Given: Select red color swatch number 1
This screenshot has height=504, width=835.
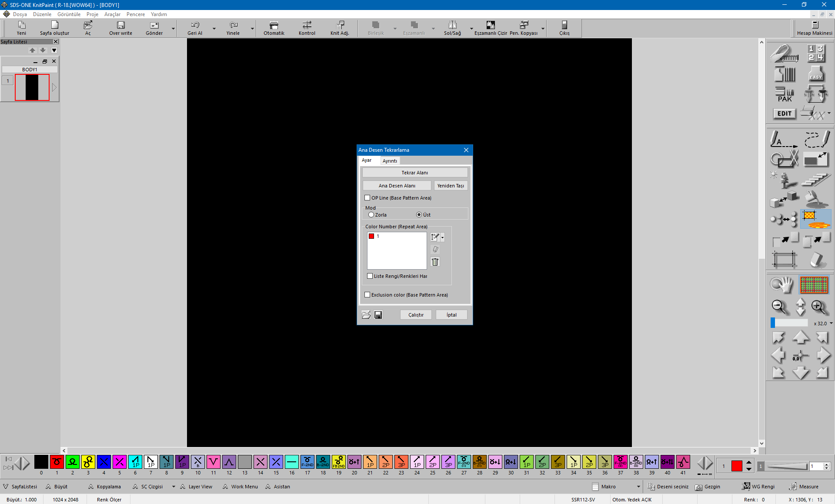Looking at the screenshot, I should pyautogui.click(x=57, y=462).
